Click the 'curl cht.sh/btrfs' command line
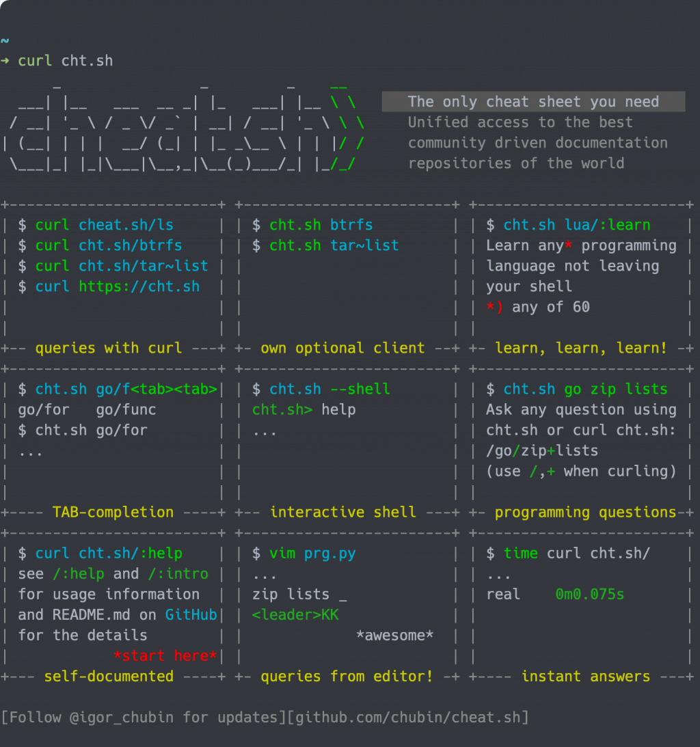The height and width of the screenshot is (747, 700). coord(108,245)
